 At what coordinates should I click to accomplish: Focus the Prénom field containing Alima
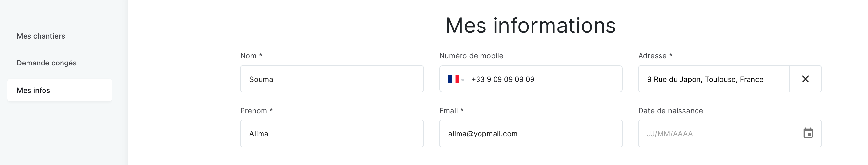[x=332, y=134]
